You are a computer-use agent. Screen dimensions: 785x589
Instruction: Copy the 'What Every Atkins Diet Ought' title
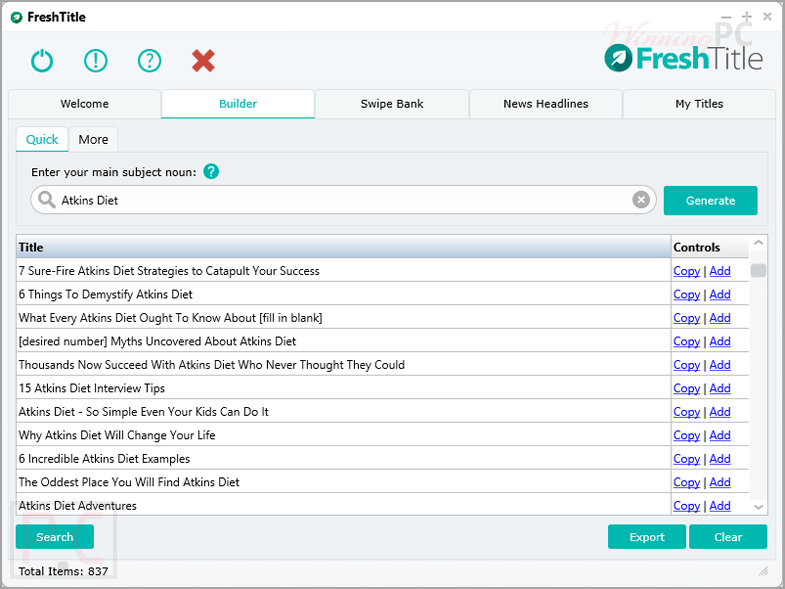click(686, 318)
